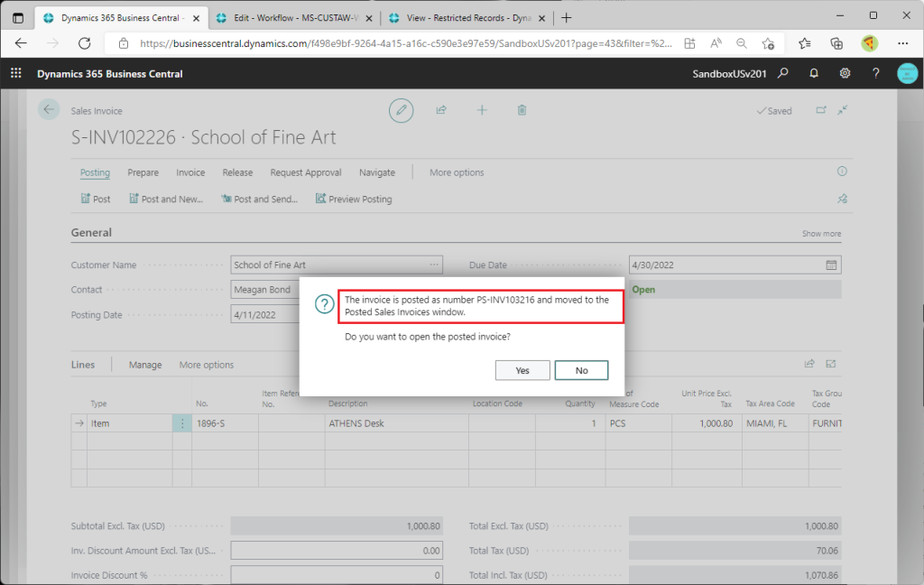Open the Release menu tab
Screen dimensions: 924x585
(x=237, y=172)
